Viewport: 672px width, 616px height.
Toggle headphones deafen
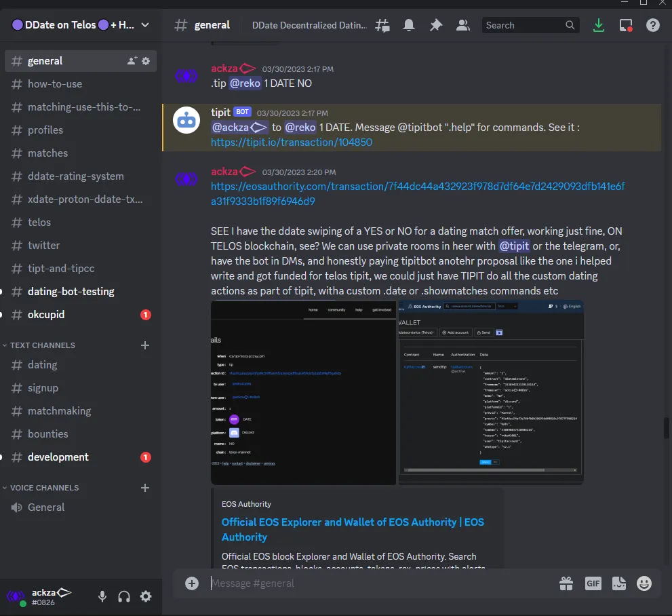click(124, 596)
